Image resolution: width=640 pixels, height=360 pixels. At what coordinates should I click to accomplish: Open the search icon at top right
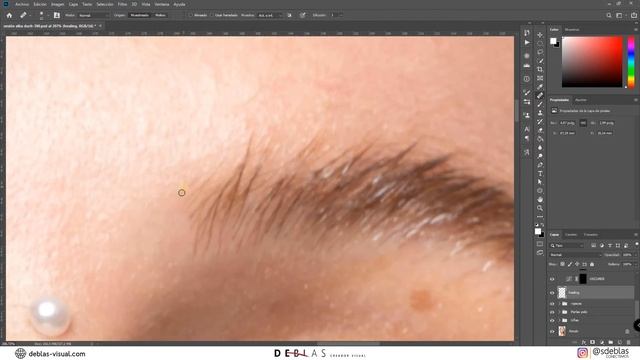609,15
